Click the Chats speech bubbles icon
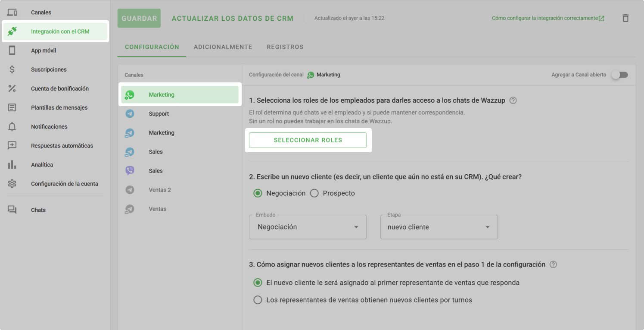 pos(12,210)
